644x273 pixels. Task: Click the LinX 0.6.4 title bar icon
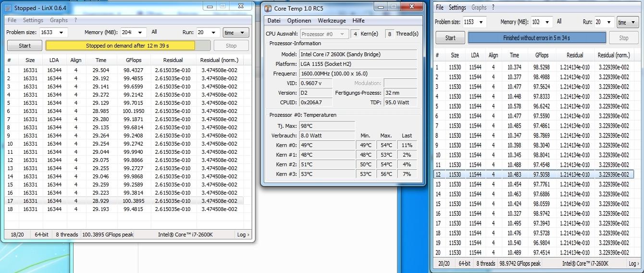[8, 8]
